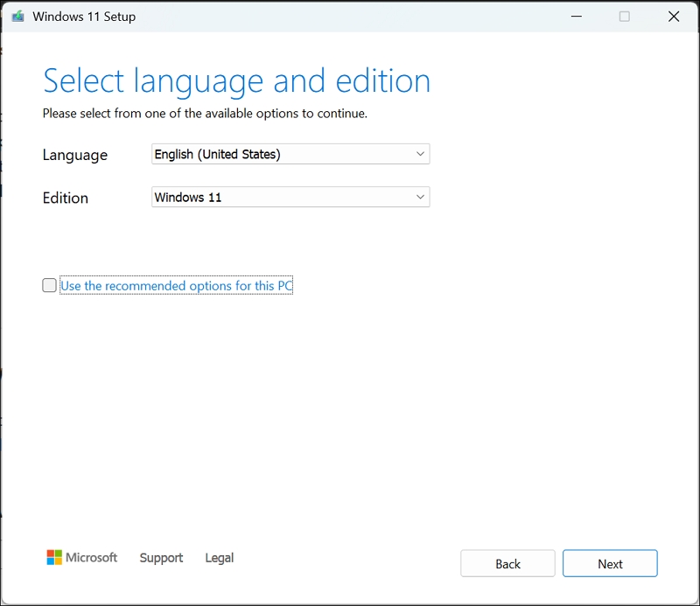Click the Microsoft logo
700x606 pixels.
81,557
